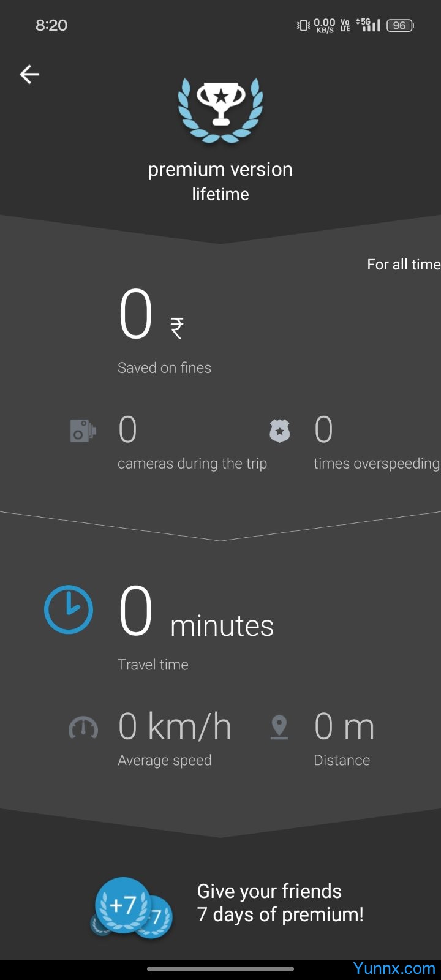This screenshot has width=441, height=980.
Task: Tap the battery indicator in status bar
Action: (x=401, y=25)
